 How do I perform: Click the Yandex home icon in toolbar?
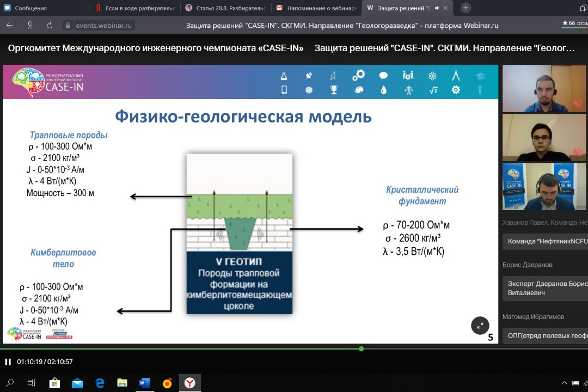coord(29,25)
